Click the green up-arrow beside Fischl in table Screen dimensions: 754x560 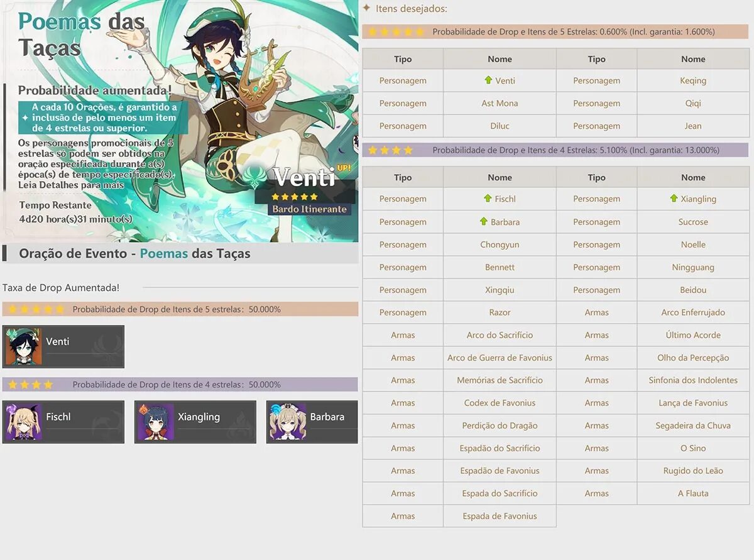click(488, 198)
